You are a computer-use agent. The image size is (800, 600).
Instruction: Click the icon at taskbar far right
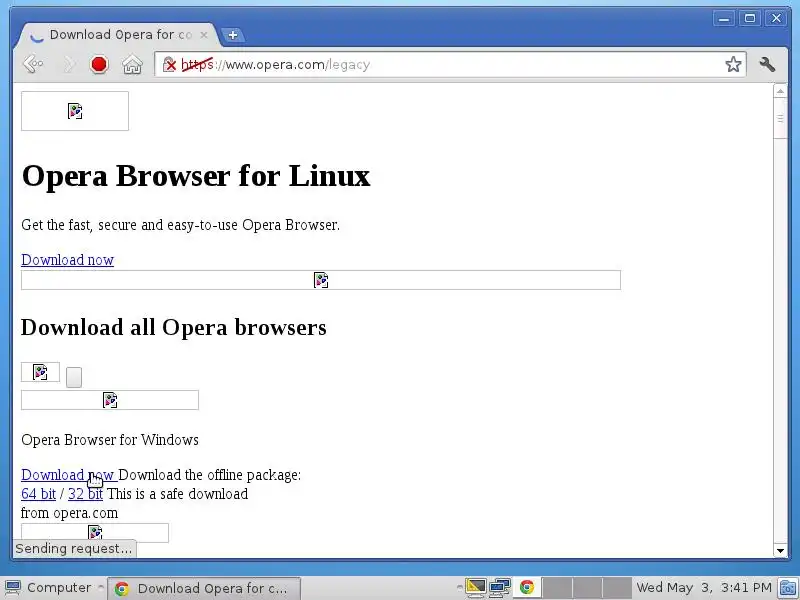click(789, 588)
